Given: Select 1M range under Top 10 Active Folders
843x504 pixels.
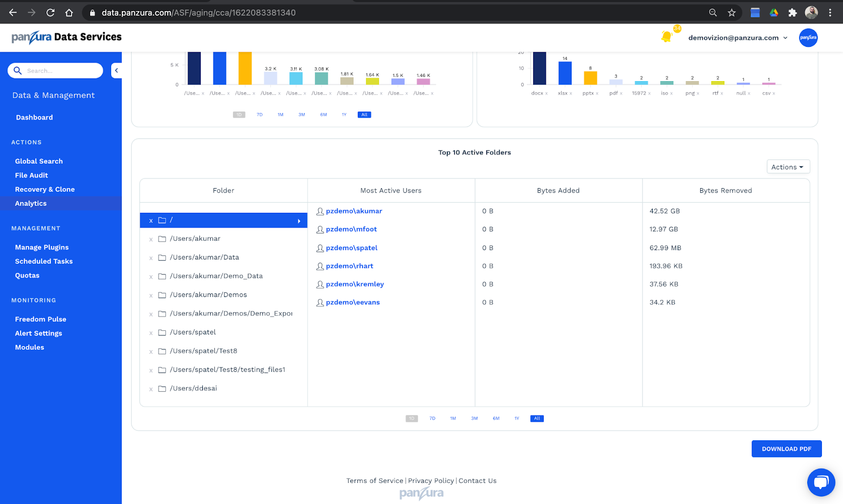Looking at the screenshot, I should 453,419.
